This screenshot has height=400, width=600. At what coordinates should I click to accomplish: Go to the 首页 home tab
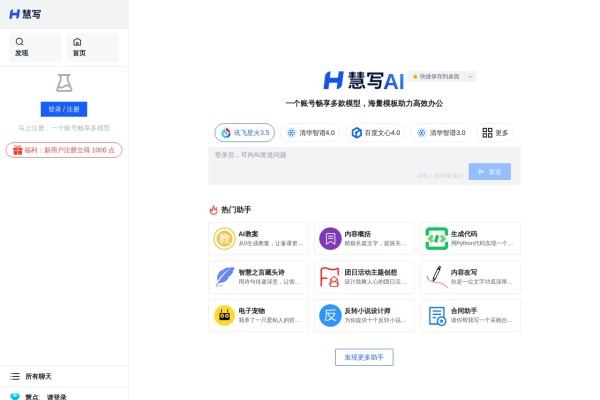(x=93, y=47)
